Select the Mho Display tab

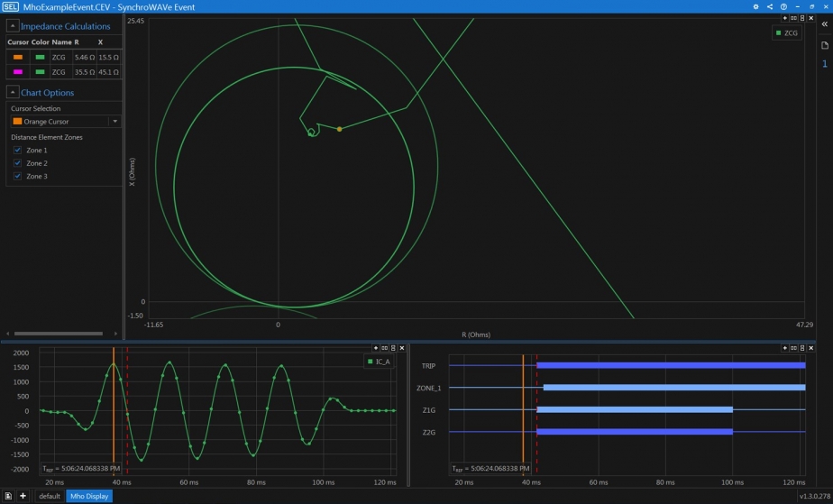[x=89, y=496]
